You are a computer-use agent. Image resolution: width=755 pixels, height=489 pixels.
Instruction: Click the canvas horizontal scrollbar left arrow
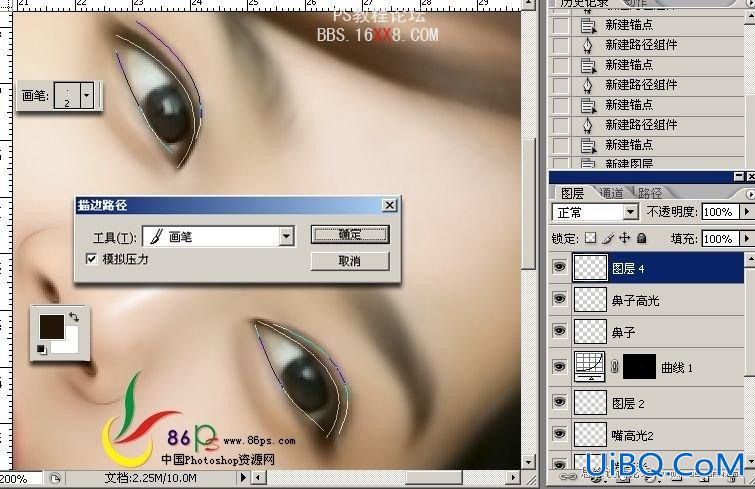coord(259,477)
